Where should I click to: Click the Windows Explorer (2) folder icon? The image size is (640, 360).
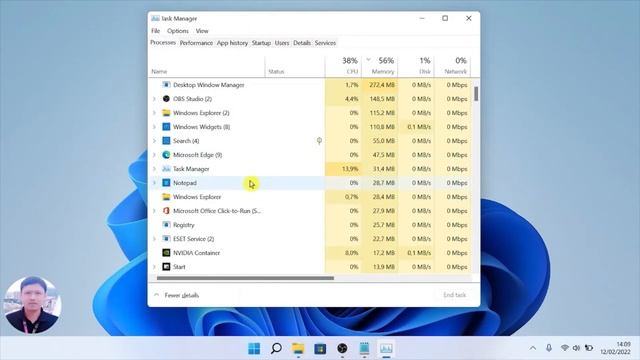pyautogui.click(x=166, y=113)
